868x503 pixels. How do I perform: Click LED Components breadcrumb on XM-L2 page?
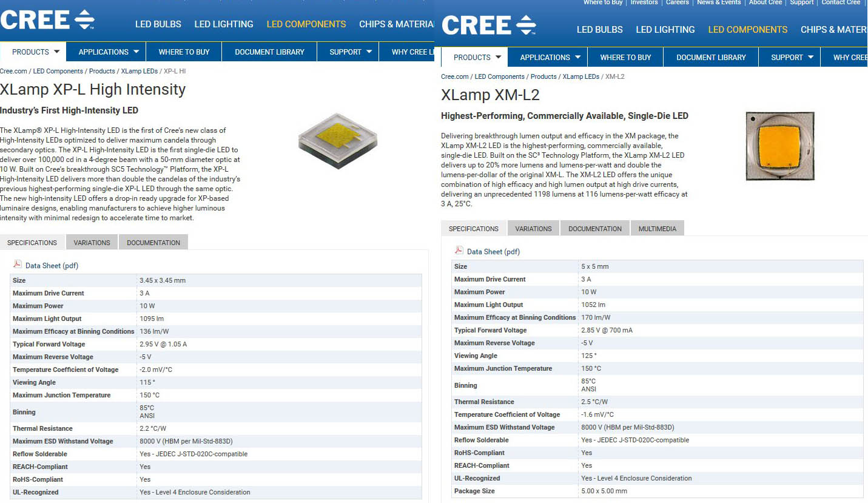(500, 77)
